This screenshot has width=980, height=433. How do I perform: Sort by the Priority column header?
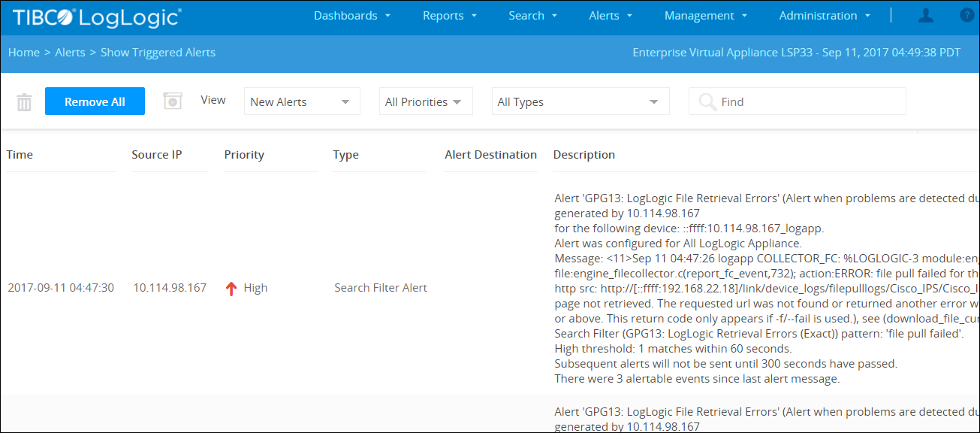[x=244, y=155]
